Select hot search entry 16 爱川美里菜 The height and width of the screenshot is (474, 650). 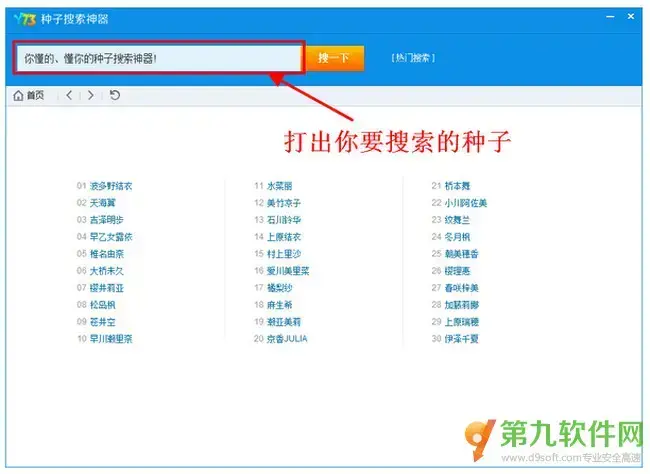[x=288, y=271]
